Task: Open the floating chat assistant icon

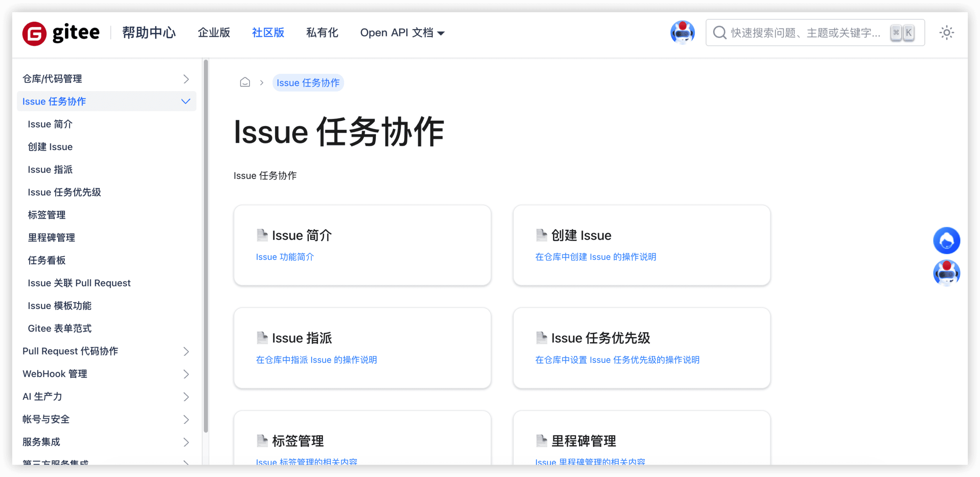Action: click(x=947, y=240)
